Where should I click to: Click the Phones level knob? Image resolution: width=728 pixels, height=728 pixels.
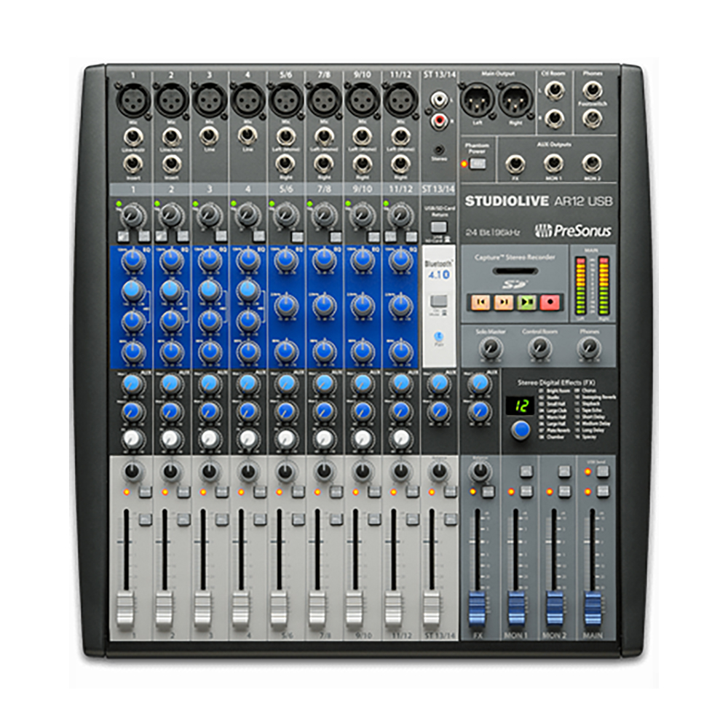coord(588,347)
